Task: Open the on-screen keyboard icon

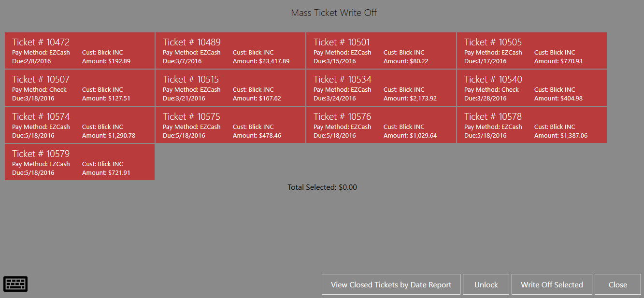Action: 15,284
